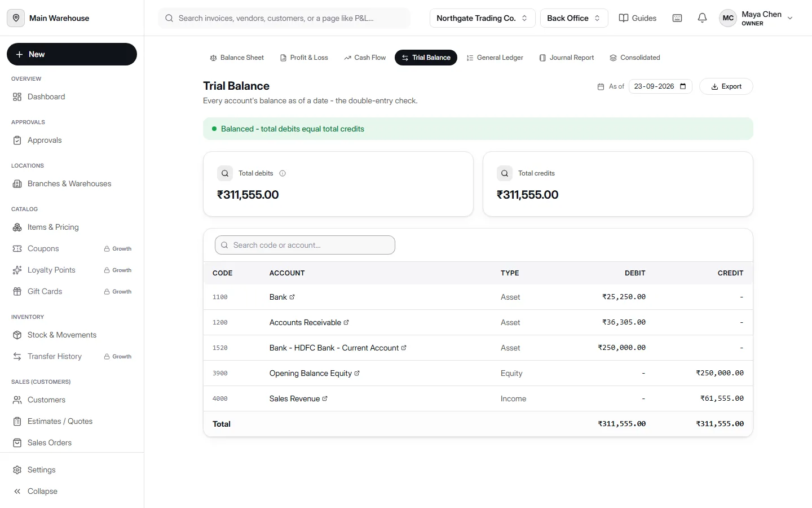Click the ₹61,555.00 credit value
Viewport: 812px width, 508px height.
722,398
